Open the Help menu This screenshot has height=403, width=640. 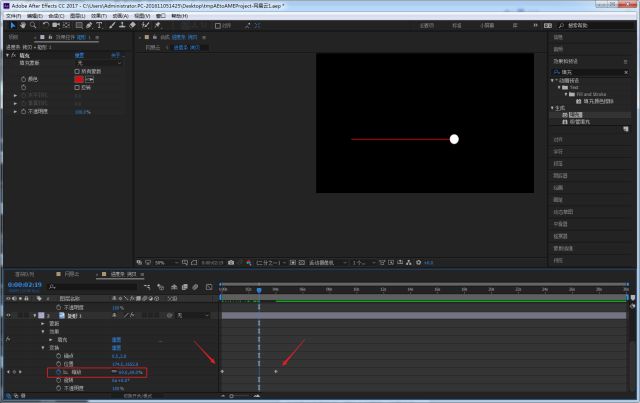pyautogui.click(x=180, y=16)
